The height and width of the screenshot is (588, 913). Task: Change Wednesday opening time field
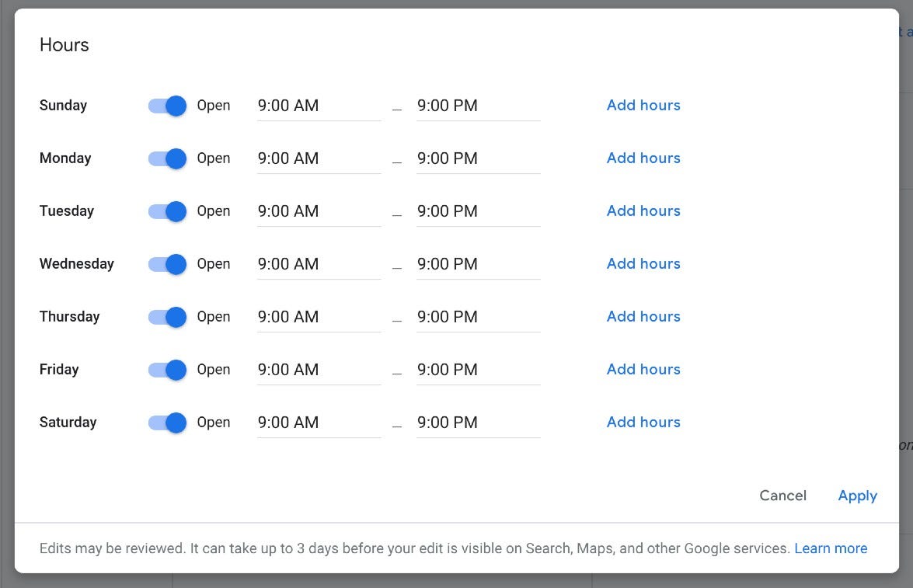tap(319, 264)
